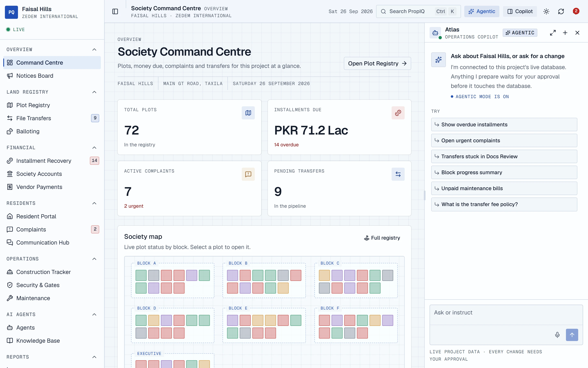Image resolution: width=588 pixels, height=368 pixels.
Task: Click the 14 overdue text
Action: click(286, 145)
